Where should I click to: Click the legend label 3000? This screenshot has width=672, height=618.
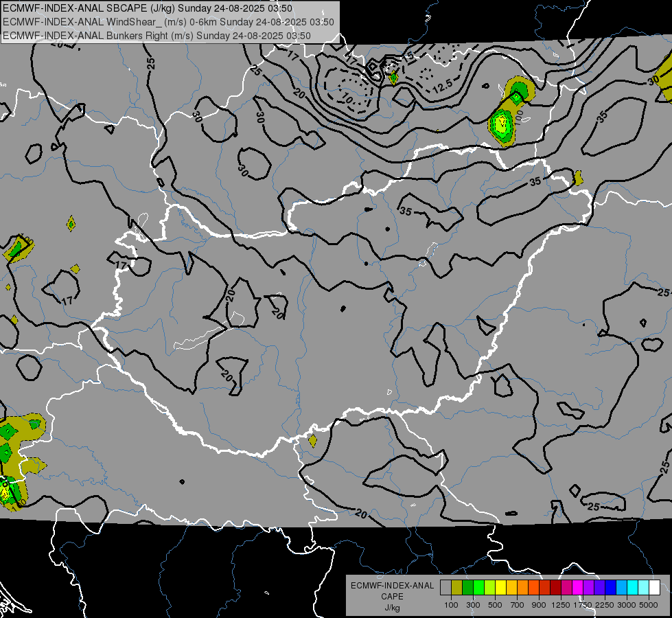[627, 606]
